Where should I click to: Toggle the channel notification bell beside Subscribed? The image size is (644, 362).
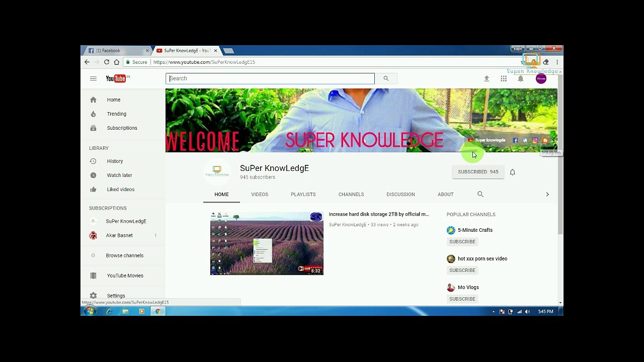512,172
